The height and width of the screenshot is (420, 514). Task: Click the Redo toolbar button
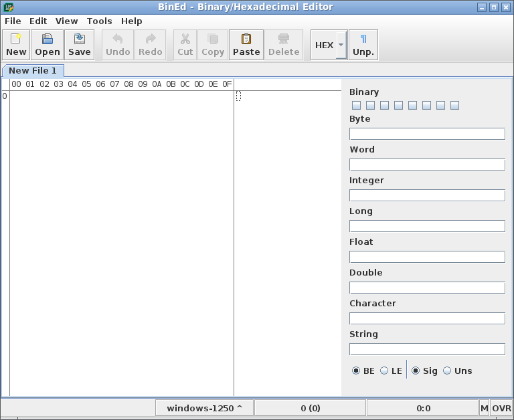click(150, 45)
